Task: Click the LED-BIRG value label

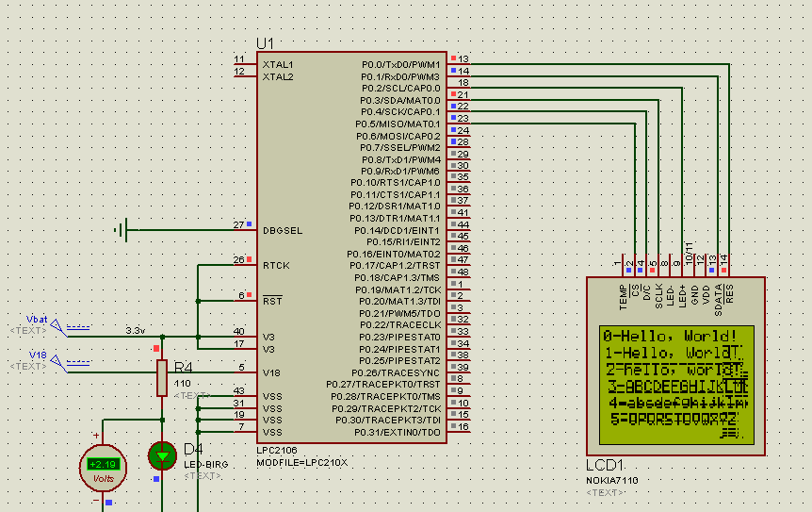Action: (206, 464)
